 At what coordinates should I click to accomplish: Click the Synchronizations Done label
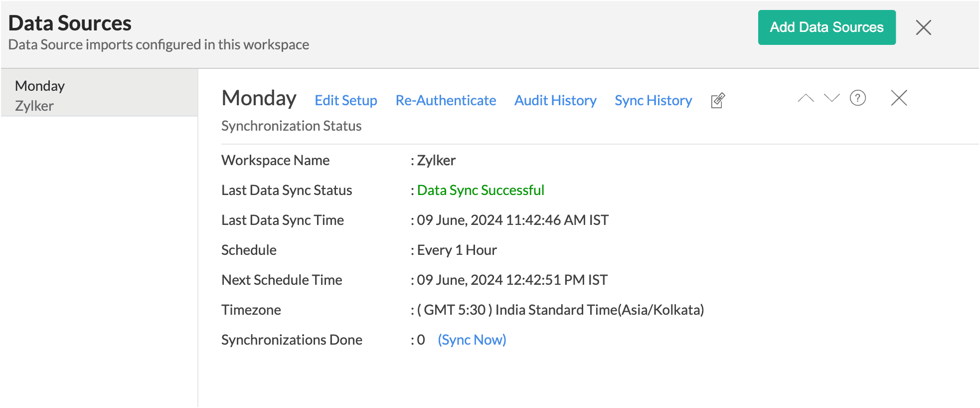coord(292,340)
